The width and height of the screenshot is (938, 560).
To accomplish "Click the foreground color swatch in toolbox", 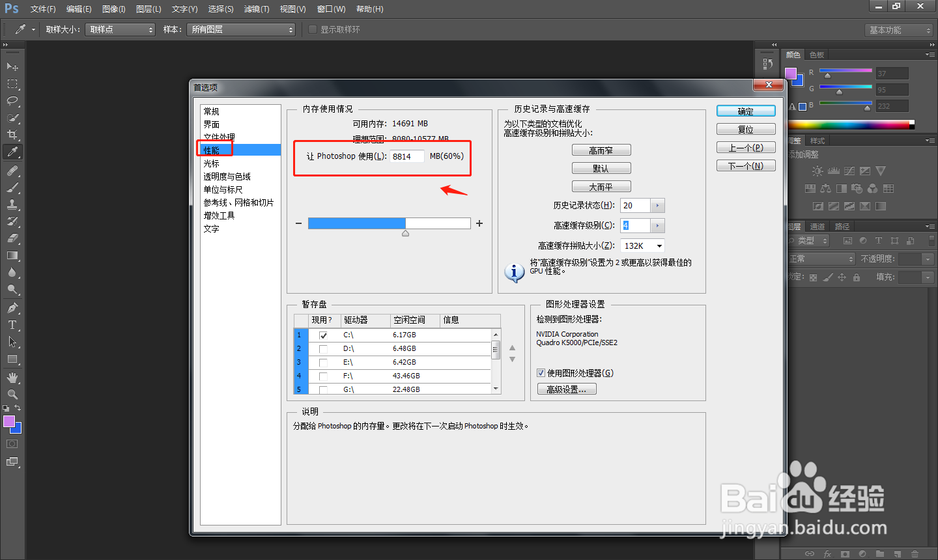I will [x=9, y=421].
